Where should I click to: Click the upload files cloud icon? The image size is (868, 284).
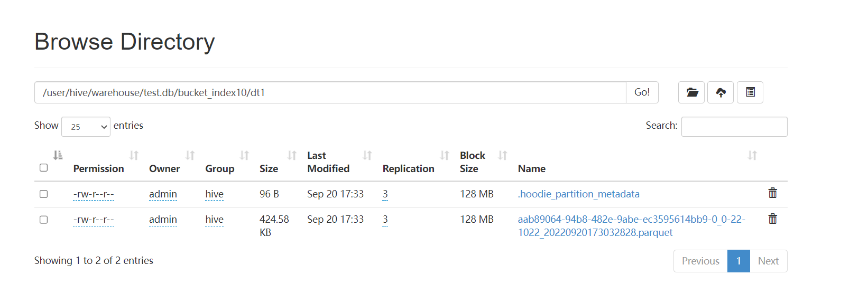(x=721, y=92)
